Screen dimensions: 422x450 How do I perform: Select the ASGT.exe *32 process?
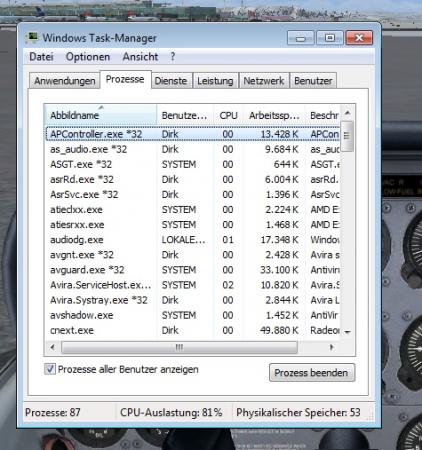click(193, 164)
